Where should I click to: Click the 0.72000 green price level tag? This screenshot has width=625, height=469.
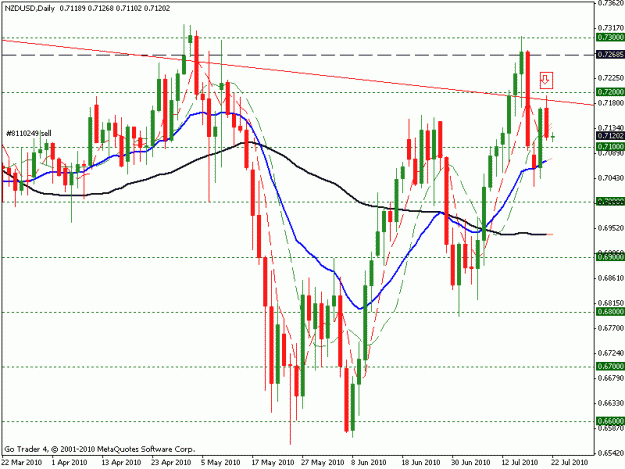tap(610, 92)
